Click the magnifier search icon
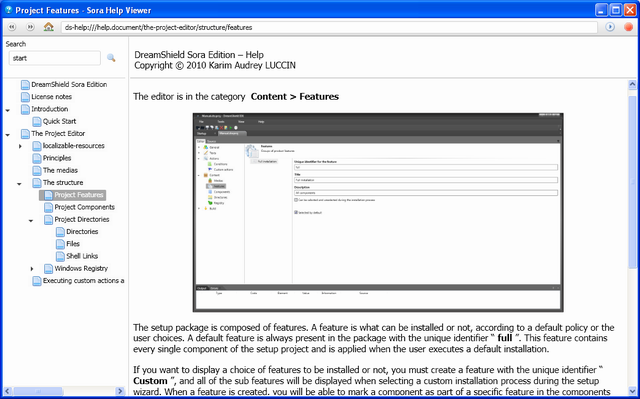Screen dimensions: 640x399 point(111,58)
